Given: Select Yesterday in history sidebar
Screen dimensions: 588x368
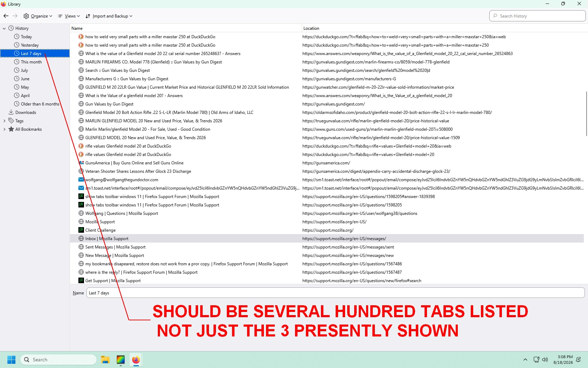Looking at the screenshot, I should 30,45.
